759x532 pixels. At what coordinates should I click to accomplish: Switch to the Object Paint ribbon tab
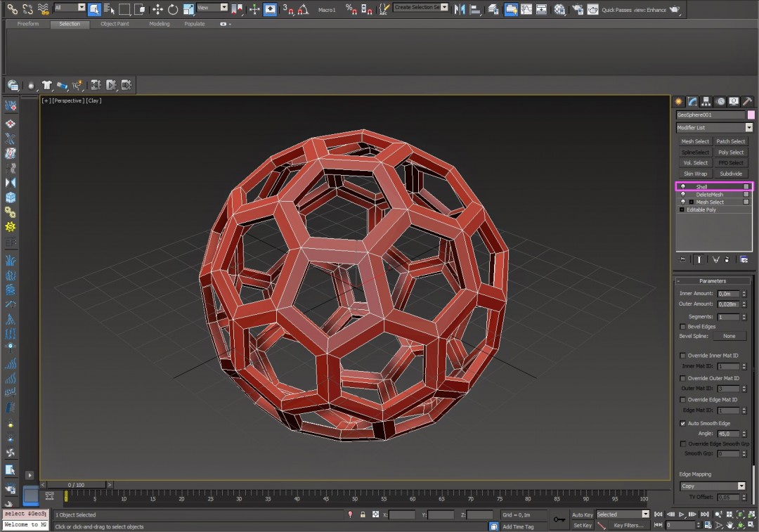[x=116, y=23]
